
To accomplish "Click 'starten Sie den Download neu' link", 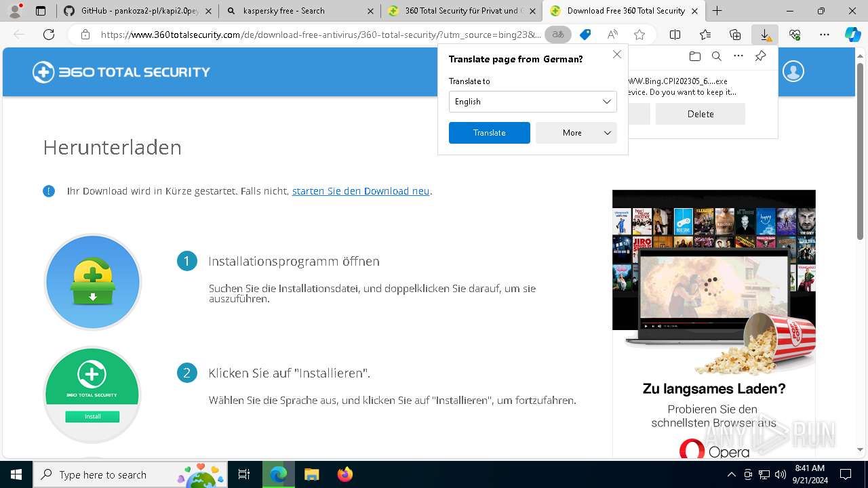I will (361, 191).
